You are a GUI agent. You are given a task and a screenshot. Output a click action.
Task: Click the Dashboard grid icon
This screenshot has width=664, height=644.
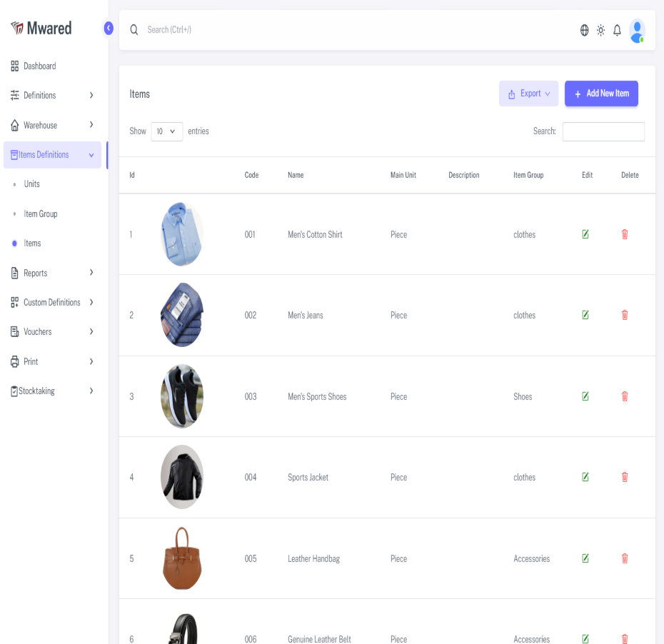[15, 66]
